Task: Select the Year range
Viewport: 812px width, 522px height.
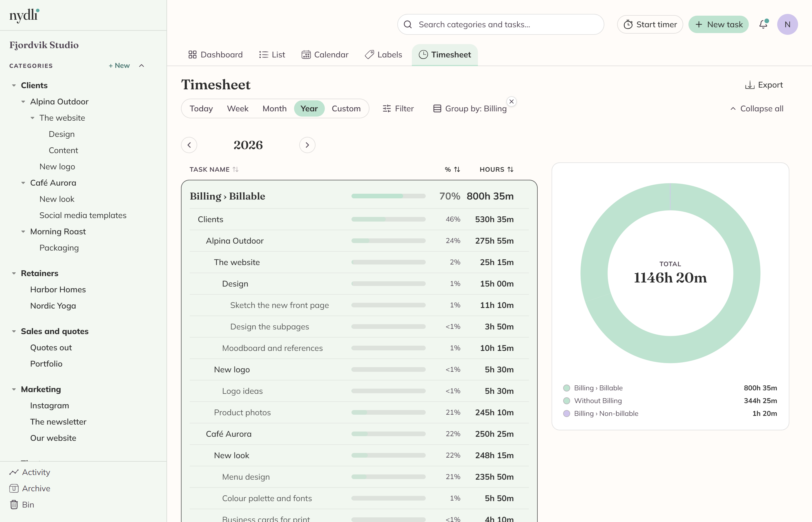Action: pos(309,108)
